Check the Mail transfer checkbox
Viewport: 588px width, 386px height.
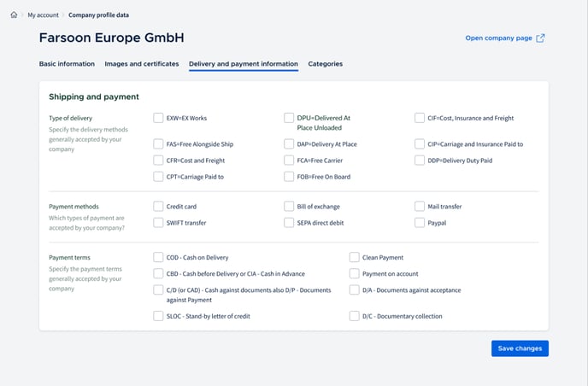(420, 207)
